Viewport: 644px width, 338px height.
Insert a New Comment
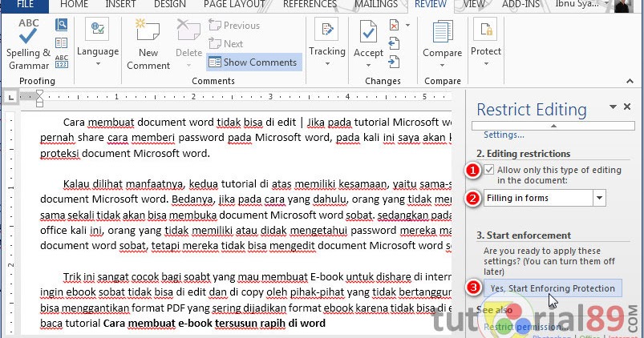pyautogui.click(x=148, y=44)
